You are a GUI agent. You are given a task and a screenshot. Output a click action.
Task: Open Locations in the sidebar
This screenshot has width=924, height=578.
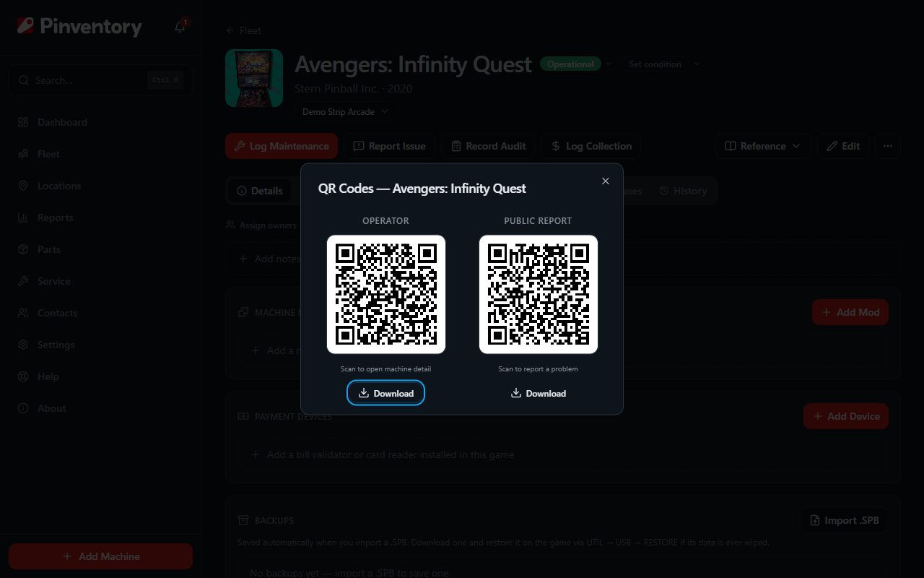pyautogui.click(x=100, y=186)
